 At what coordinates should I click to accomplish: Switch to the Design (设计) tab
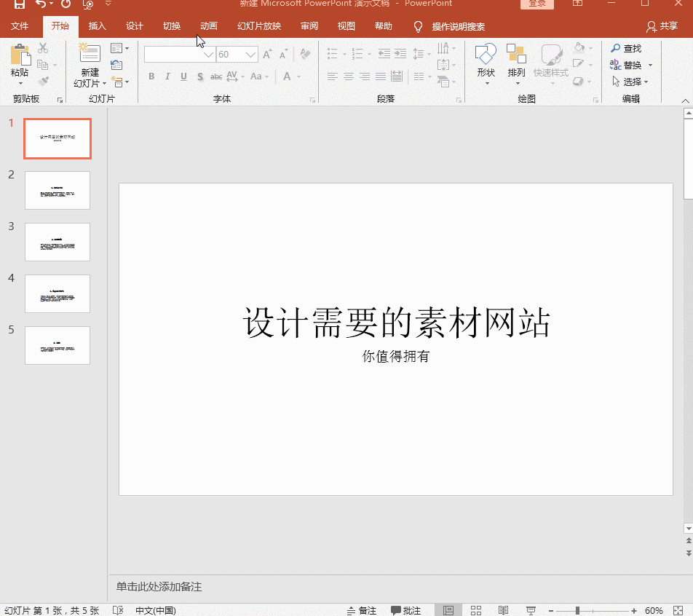pos(135,27)
